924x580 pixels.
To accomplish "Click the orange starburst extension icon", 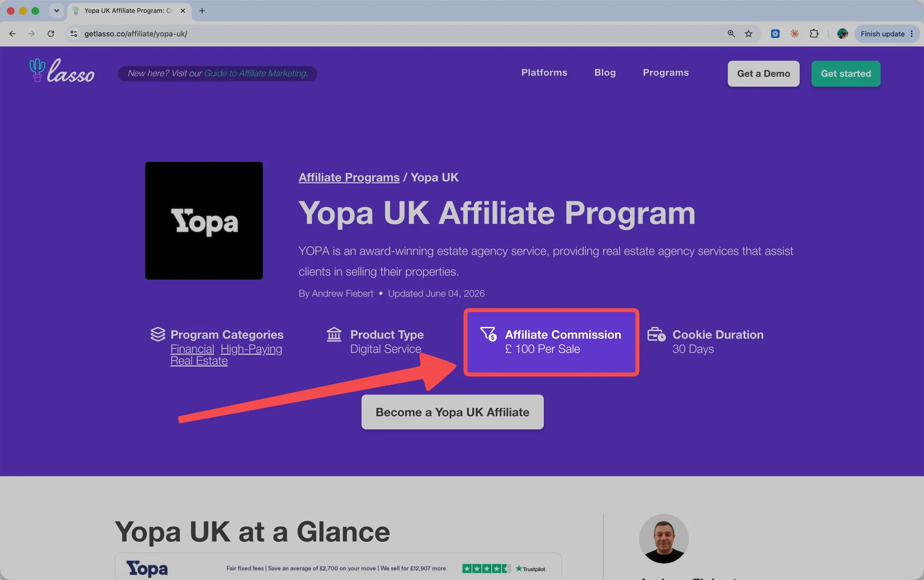I will pos(795,34).
